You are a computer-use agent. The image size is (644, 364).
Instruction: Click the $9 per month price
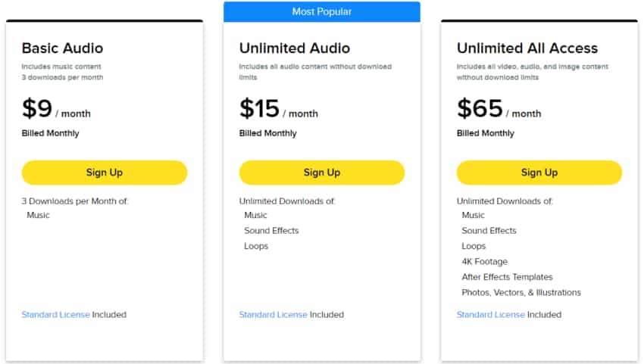point(55,110)
